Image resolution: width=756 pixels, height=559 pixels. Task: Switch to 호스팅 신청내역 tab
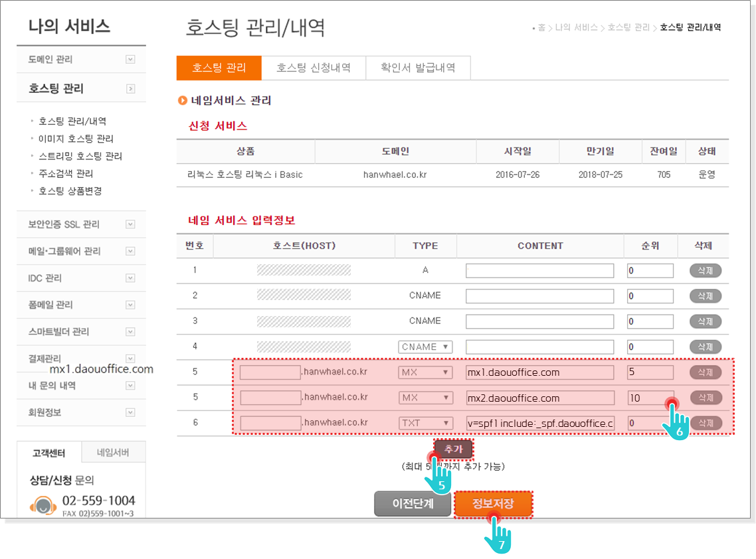coord(313,68)
